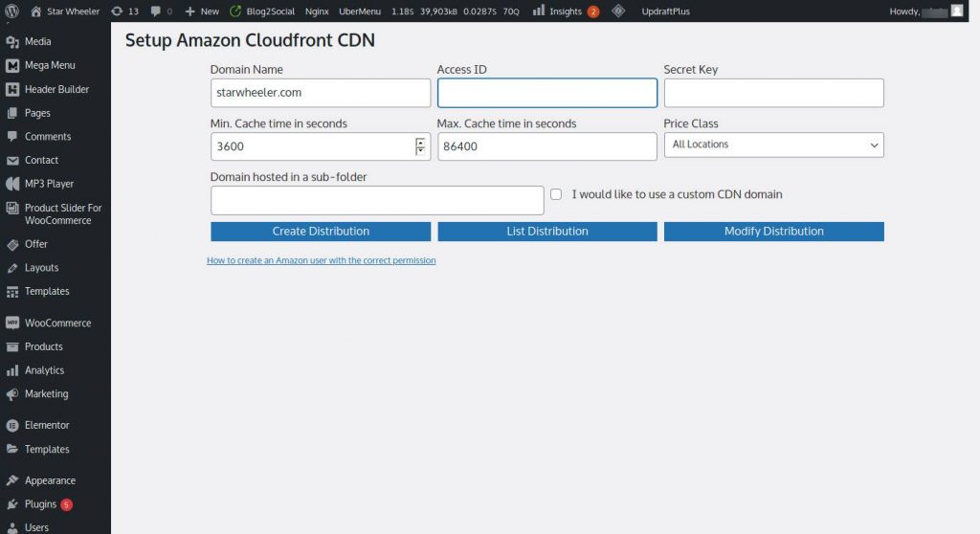Open the WooCommerce menu label

(x=58, y=323)
